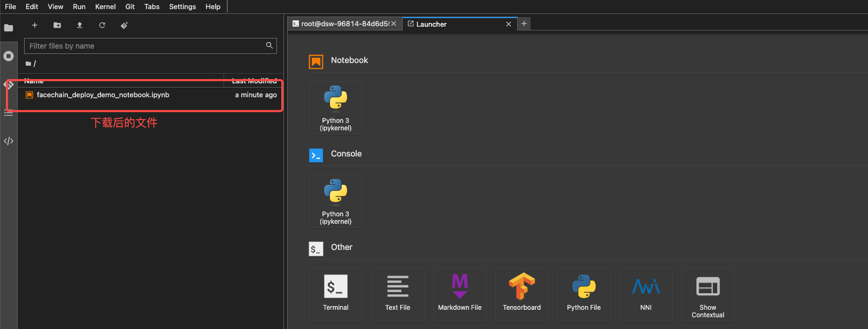868x329 pixels.
Task: Open the Python 3 notebook launcher
Action: 335,107
